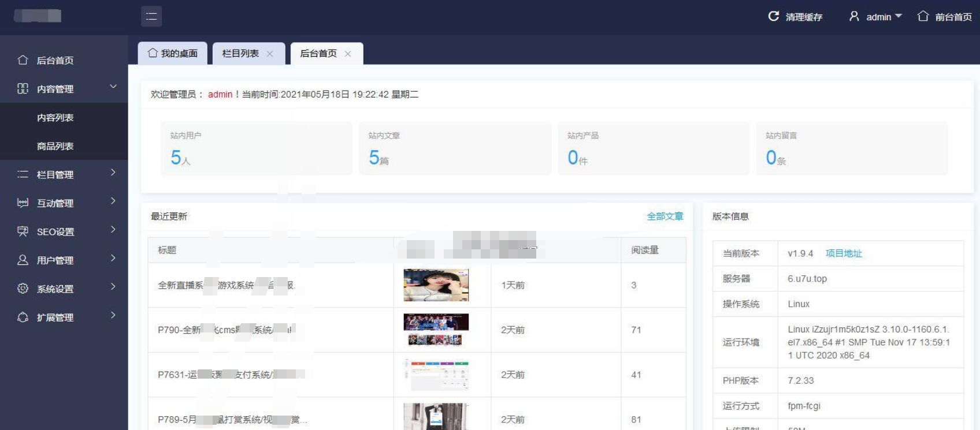The height and width of the screenshot is (430, 980).
Task: Click the admin name in the welcome message
Action: 220,94
